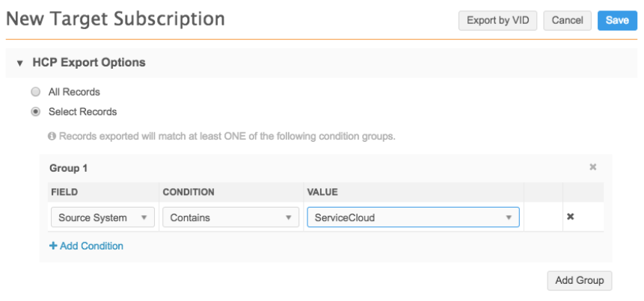Remove Group 1 with its X icon
The width and height of the screenshot is (644, 301).
click(x=593, y=167)
